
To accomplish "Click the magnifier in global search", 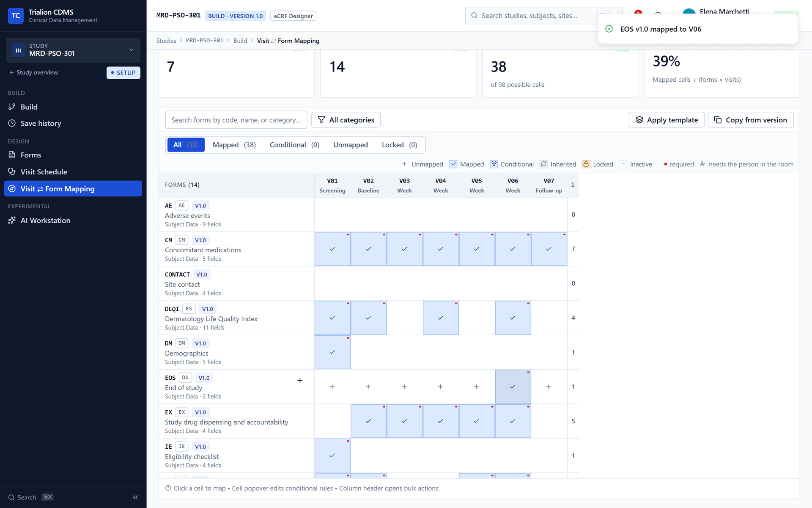I will pyautogui.click(x=475, y=16).
